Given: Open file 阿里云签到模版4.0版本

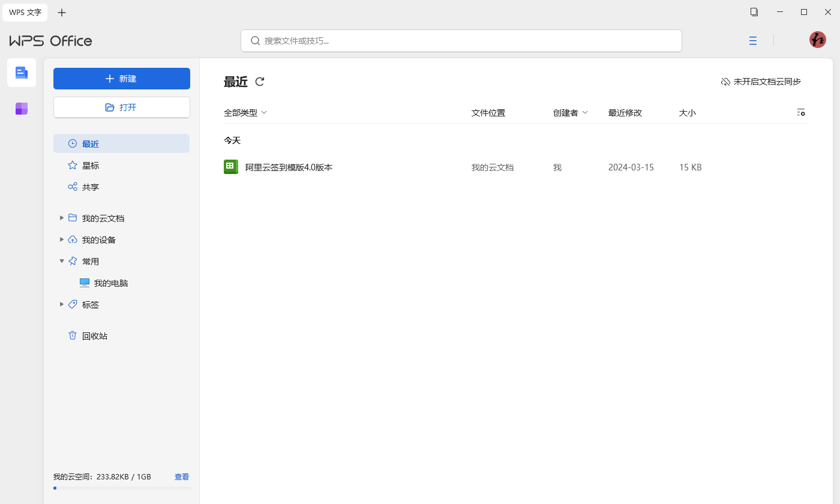Looking at the screenshot, I should [289, 167].
